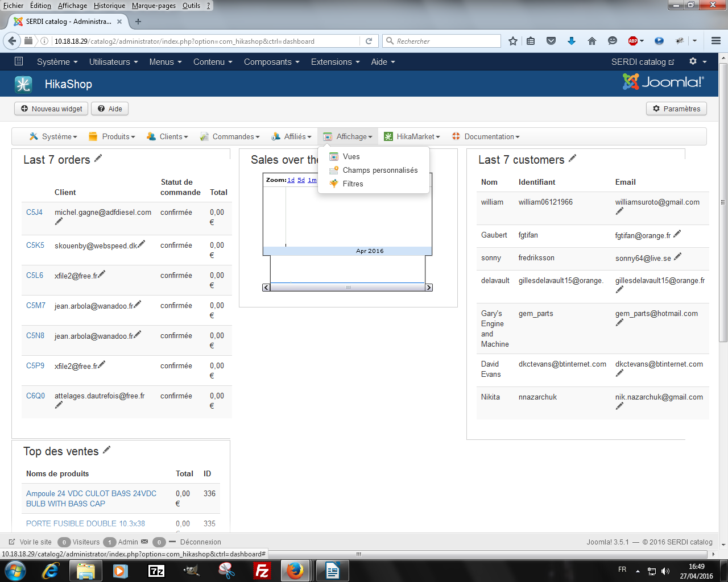This screenshot has height=582, width=728.
Task: Open the Windows Start menu
Action: [x=15, y=571]
